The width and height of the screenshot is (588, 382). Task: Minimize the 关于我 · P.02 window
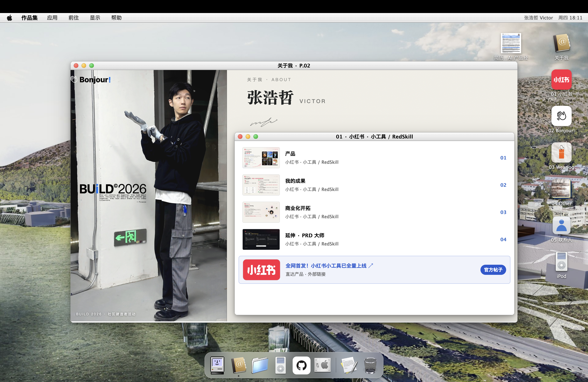coord(84,66)
